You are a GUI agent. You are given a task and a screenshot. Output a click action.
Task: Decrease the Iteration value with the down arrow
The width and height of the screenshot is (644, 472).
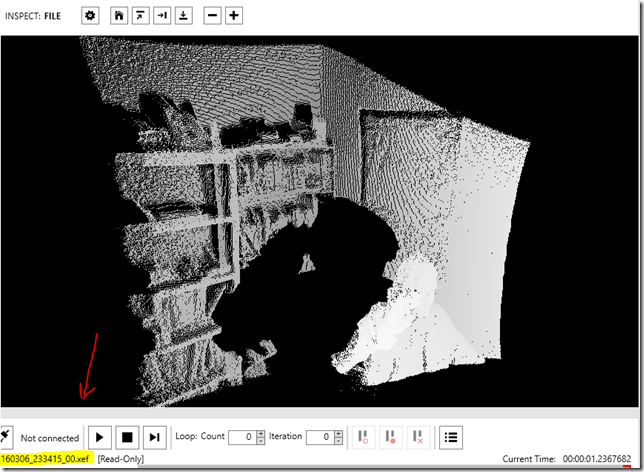(x=338, y=441)
